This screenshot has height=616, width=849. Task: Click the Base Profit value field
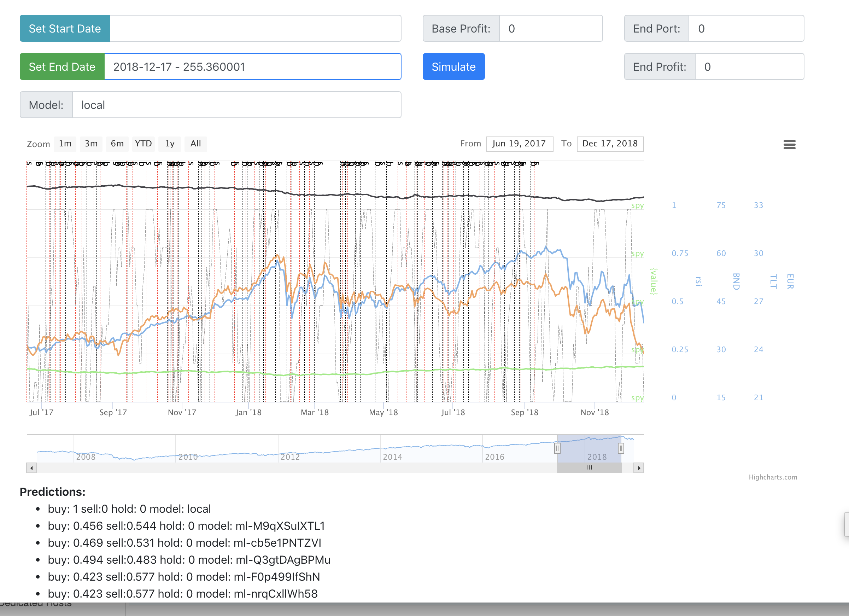click(550, 28)
